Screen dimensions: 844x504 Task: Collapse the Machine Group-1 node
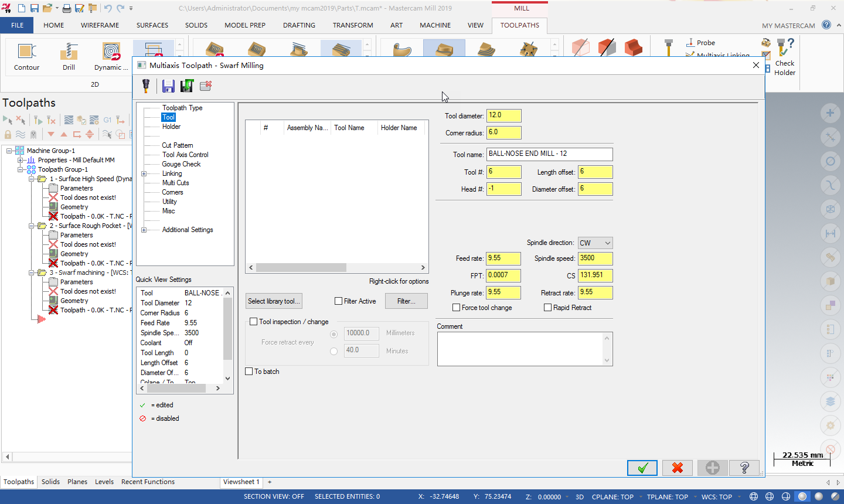[x=9, y=151]
